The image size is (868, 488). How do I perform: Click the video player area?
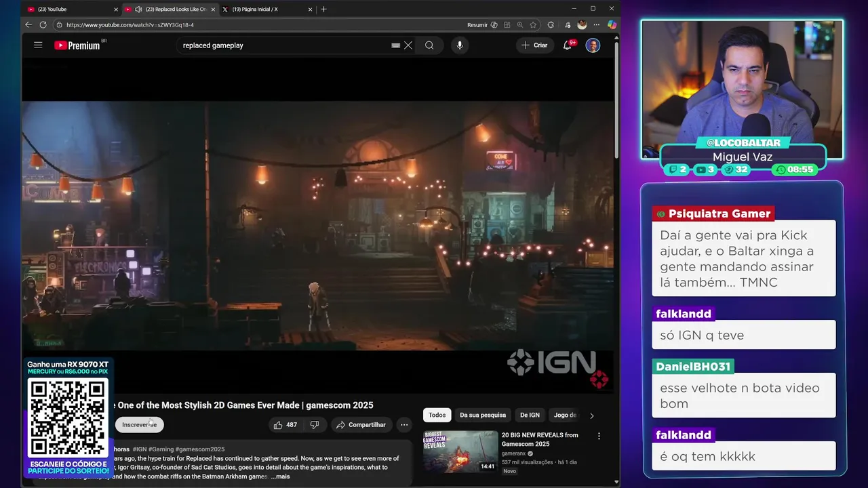click(x=317, y=226)
